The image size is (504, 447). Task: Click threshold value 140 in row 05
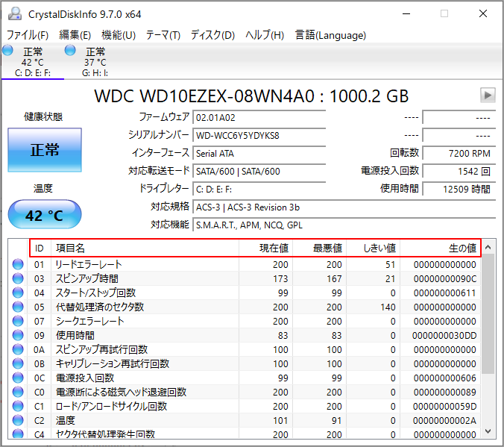(388, 307)
